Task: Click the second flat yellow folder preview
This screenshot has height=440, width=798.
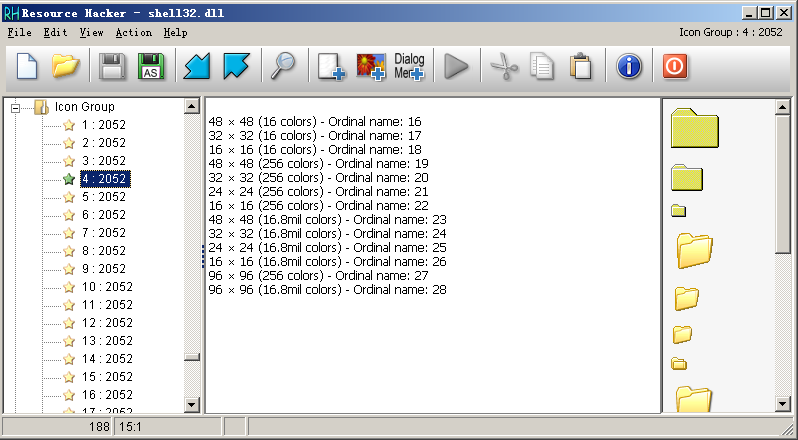Action: (687, 178)
